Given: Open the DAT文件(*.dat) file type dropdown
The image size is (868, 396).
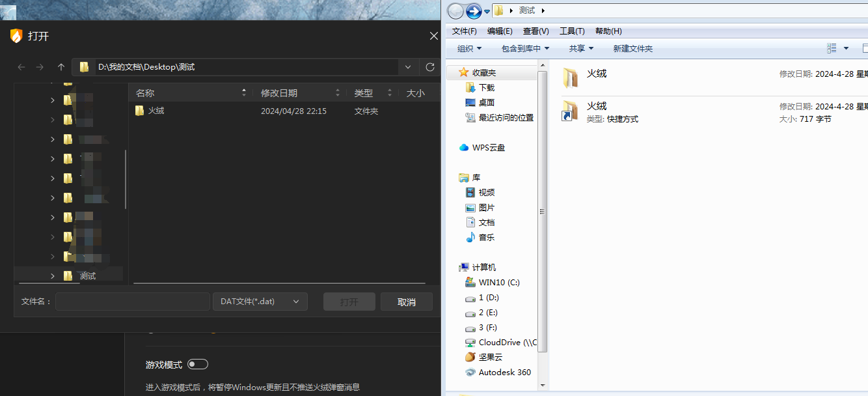Looking at the screenshot, I should (260, 302).
